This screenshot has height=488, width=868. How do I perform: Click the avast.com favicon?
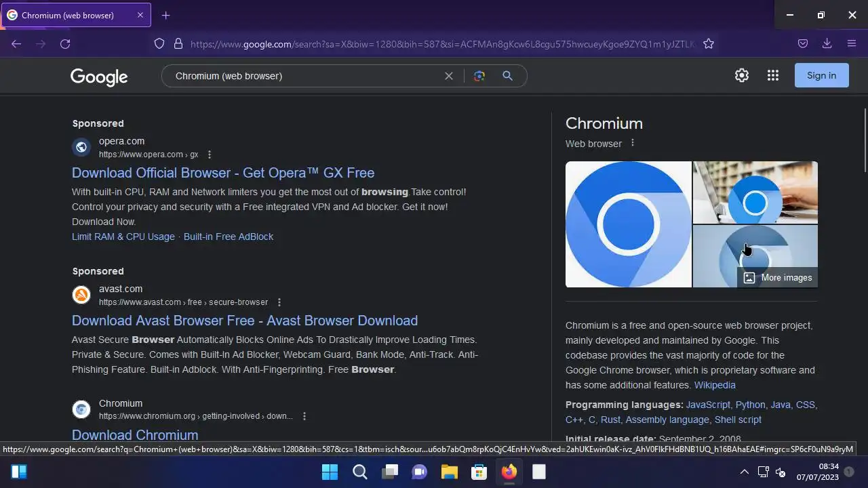pos(81,295)
